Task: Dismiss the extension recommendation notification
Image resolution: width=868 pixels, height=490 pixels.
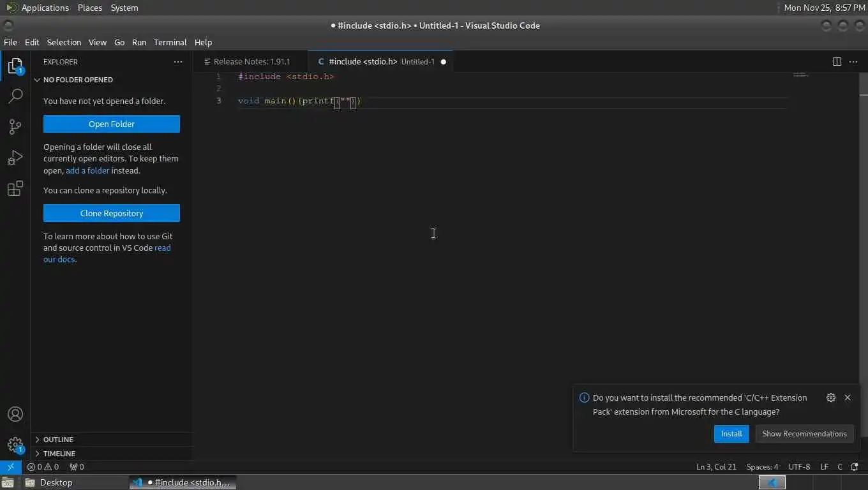Action: pyautogui.click(x=848, y=397)
